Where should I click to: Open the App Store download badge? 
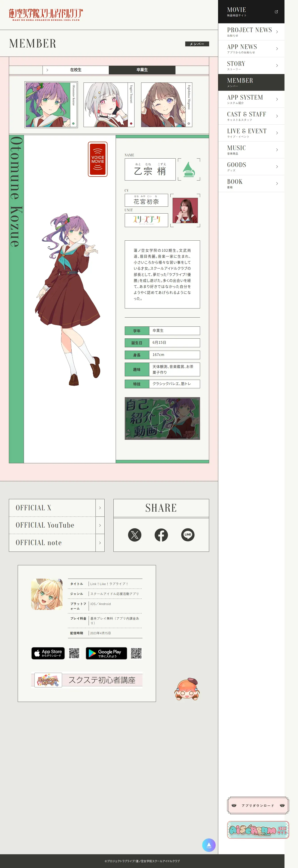pyautogui.click(x=48, y=653)
